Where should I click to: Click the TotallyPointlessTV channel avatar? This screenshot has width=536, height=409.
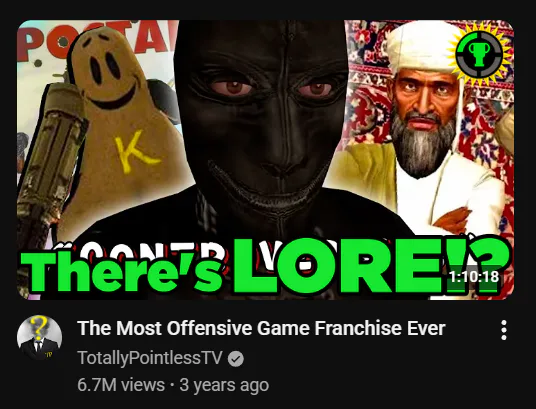[39, 337]
